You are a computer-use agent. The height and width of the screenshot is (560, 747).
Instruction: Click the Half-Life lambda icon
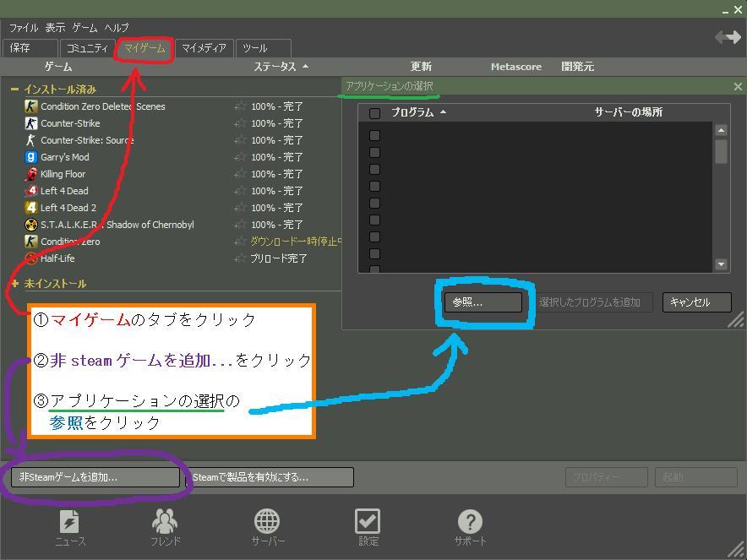click(x=31, y=258)
